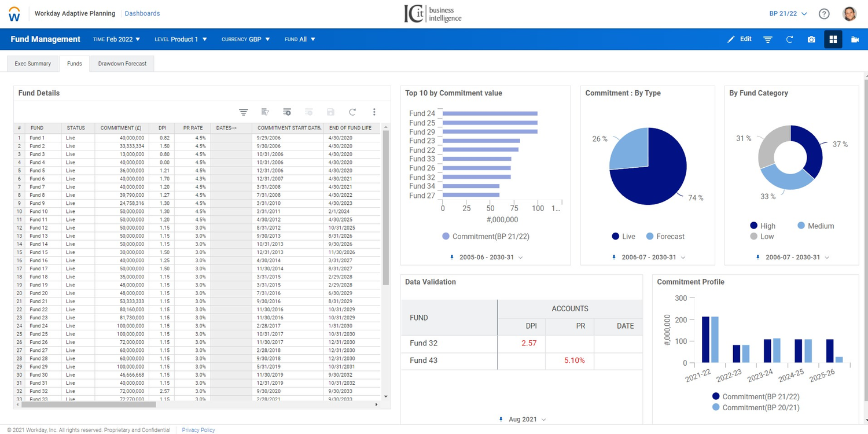Take a snapshot with the camera icon

pos(811,39)
